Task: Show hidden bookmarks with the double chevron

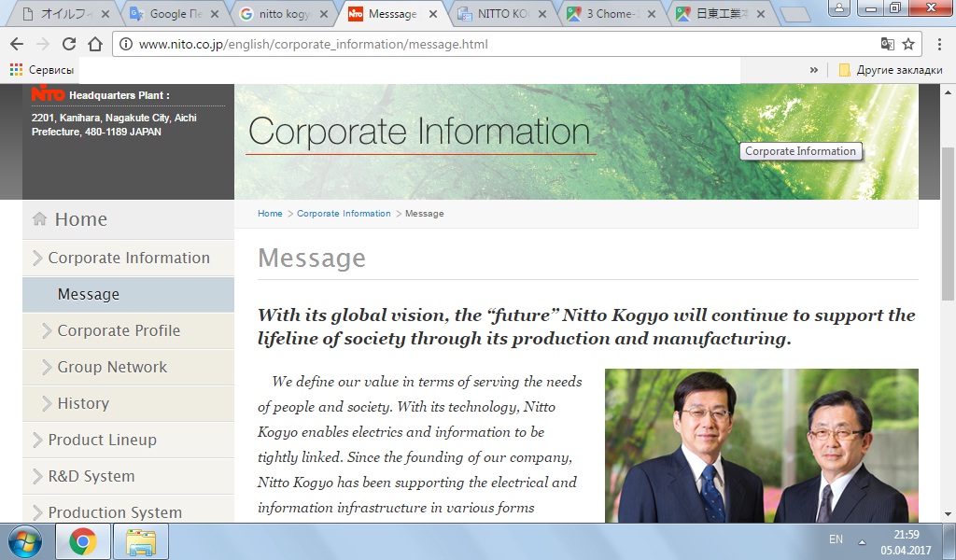Action: tap(813, 70)
